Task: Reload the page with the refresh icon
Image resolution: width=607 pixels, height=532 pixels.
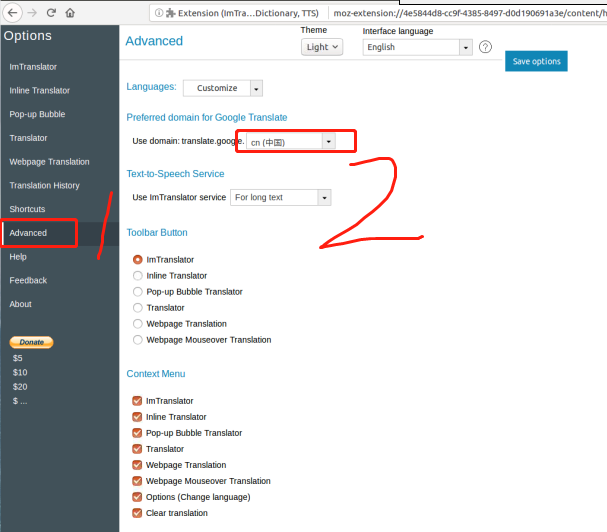Action: (x=51, y=13)
